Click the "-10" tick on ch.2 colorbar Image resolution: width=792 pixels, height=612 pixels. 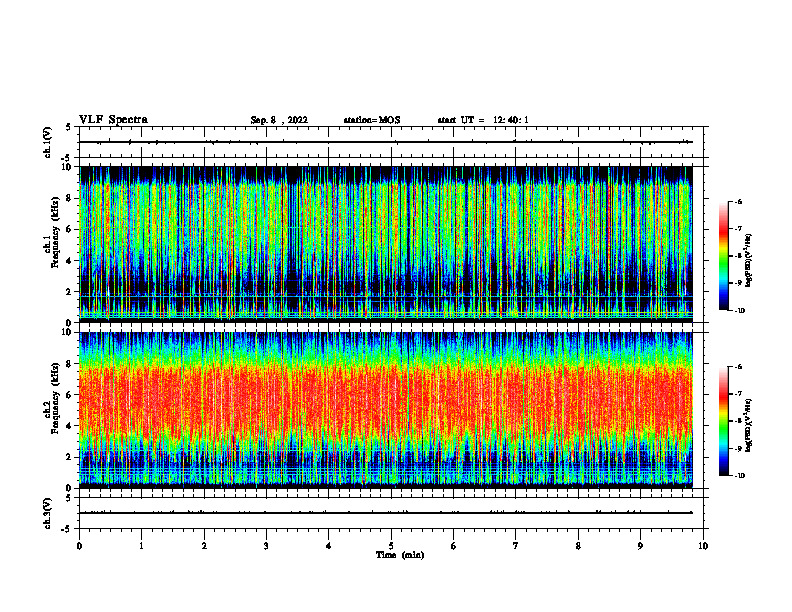coord(739,476)
